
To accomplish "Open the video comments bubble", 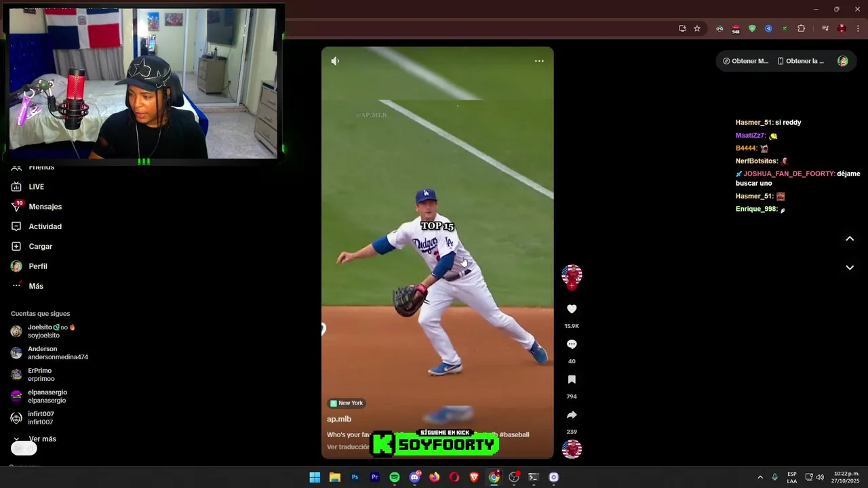I will coord(572,344).
